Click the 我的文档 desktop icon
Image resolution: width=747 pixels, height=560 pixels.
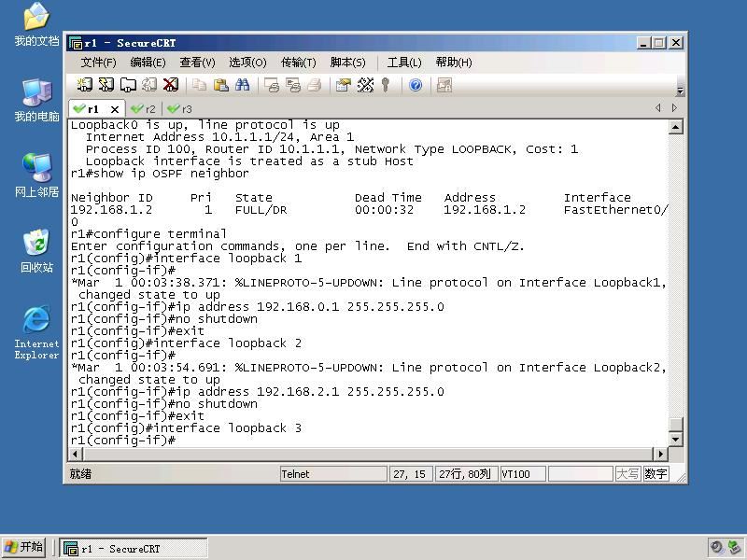point(36,25)
